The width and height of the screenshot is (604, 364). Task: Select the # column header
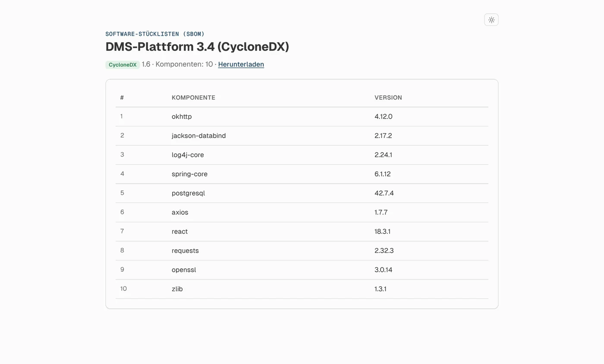click(122, 97)
